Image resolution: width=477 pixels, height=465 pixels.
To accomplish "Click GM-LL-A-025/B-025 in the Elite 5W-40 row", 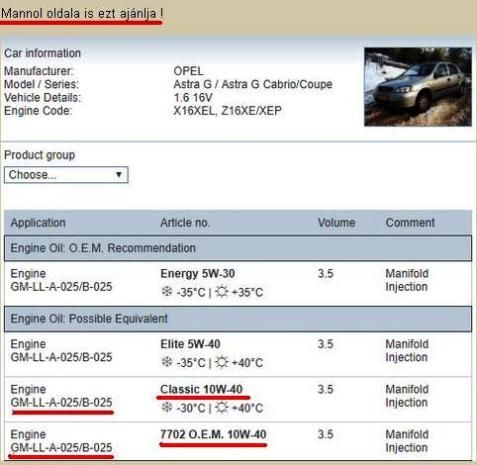I will pyautogui.click(x=61, y=357).
